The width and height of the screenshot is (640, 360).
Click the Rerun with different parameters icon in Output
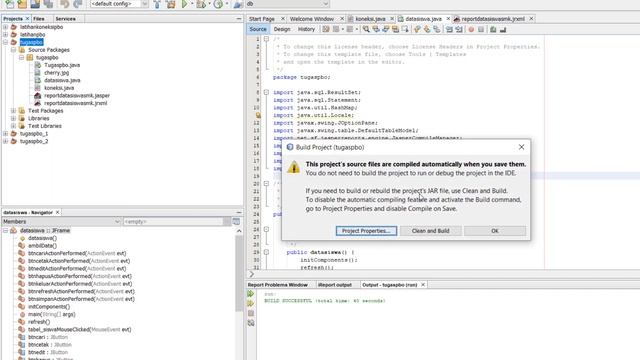[251, 304]
